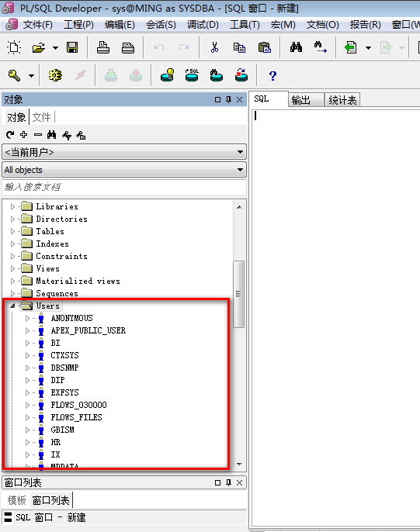Open the 工程(P) menu
Image resolution: width=420 pixels, height=532 pixels.
[78, 25]
